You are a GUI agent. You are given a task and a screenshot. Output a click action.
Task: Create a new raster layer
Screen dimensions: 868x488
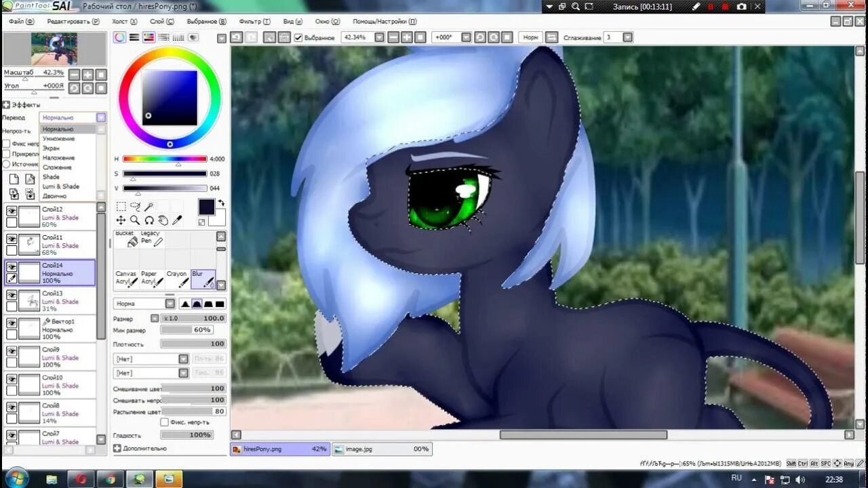coord(14,179)
